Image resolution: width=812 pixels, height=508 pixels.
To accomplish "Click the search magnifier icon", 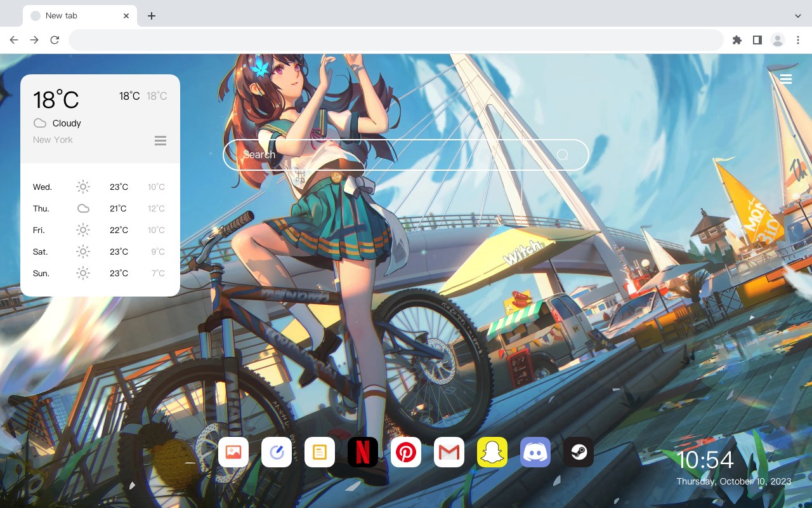I will [563, 155].
